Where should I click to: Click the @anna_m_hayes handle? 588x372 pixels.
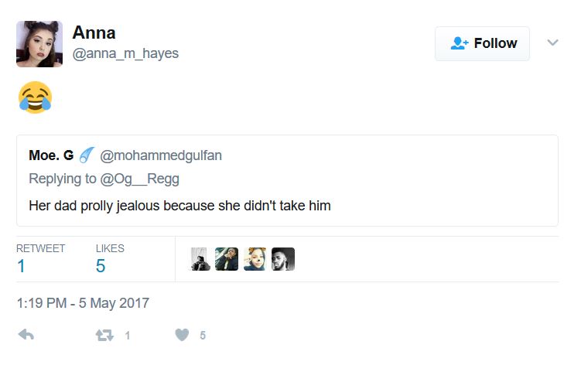click(125, 54)
